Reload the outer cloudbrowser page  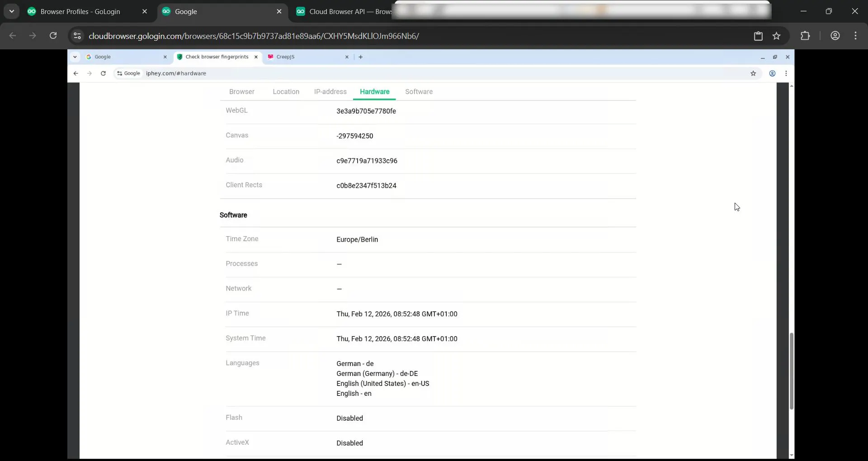click(53, 36)
